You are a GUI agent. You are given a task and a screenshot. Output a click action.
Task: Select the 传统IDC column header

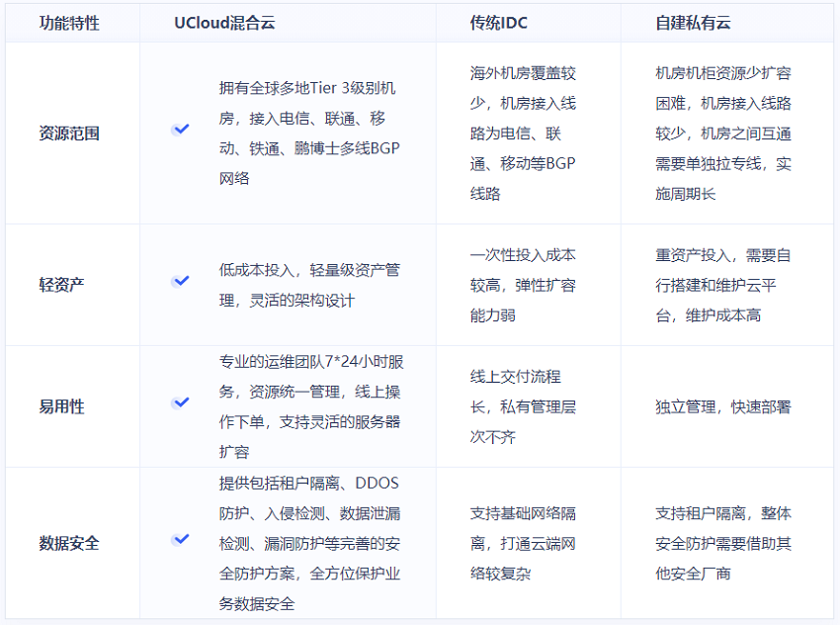(498, 23)
